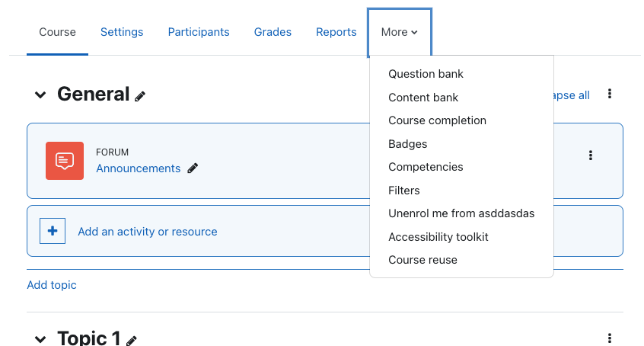Open the red Announcements forum icon
This screenshot has height=346, width=644.
(65, 161)
